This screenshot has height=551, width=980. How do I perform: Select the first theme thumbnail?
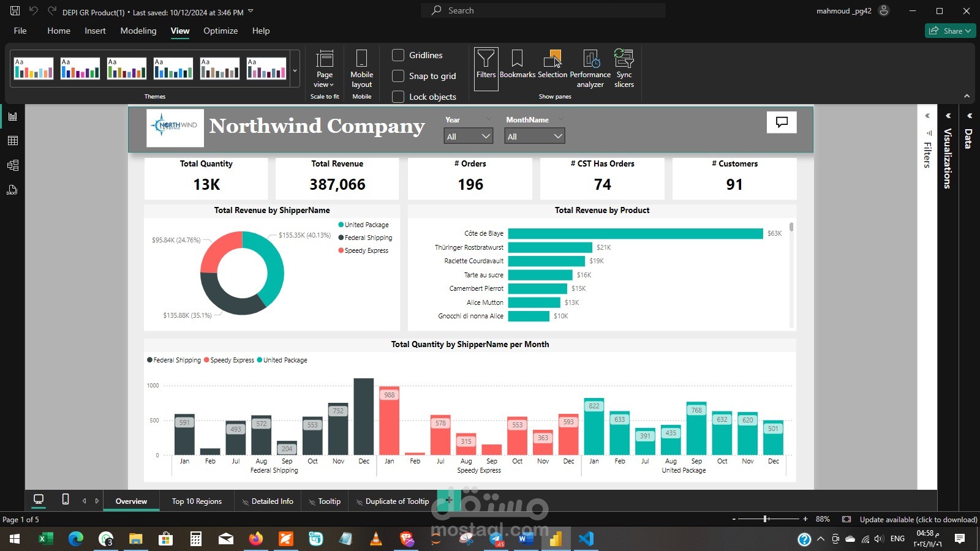point(34,69)
